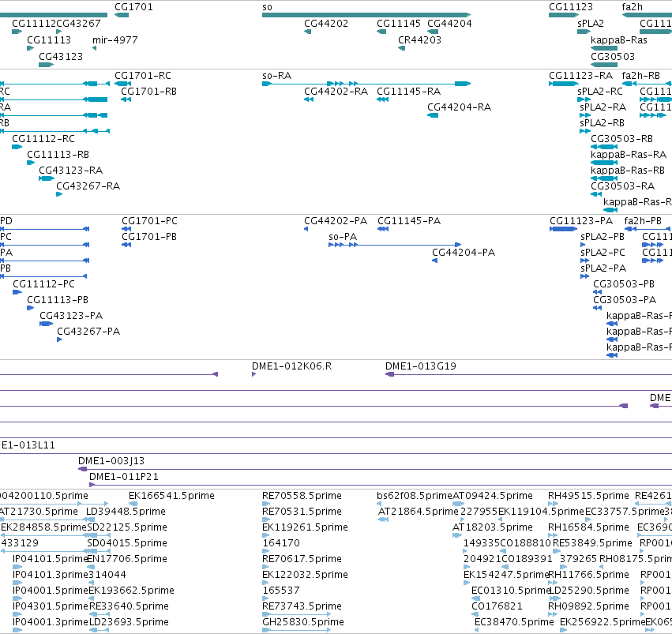This screenshot has width=672, height=634.
Task: Select the mir-4977 gene label
Action: point(115,39)
